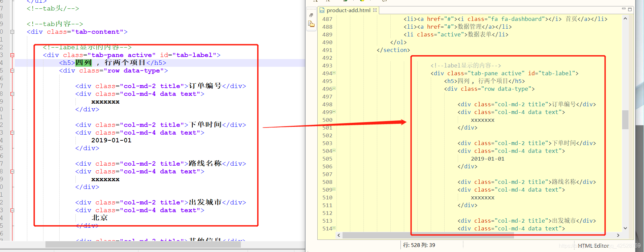Click '路线名称' text on line 508
Image resolution: width=644 pixels, height=252 pixels.
pos(564,182)
